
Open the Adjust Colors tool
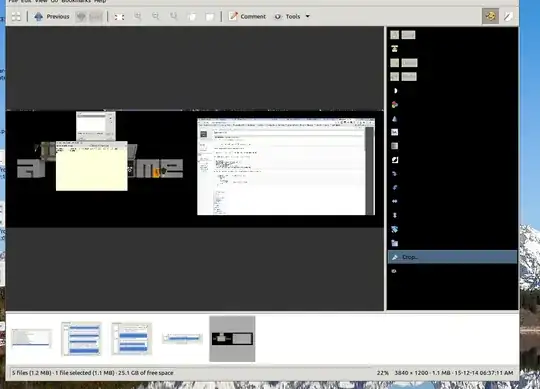[x=395, y=105]
